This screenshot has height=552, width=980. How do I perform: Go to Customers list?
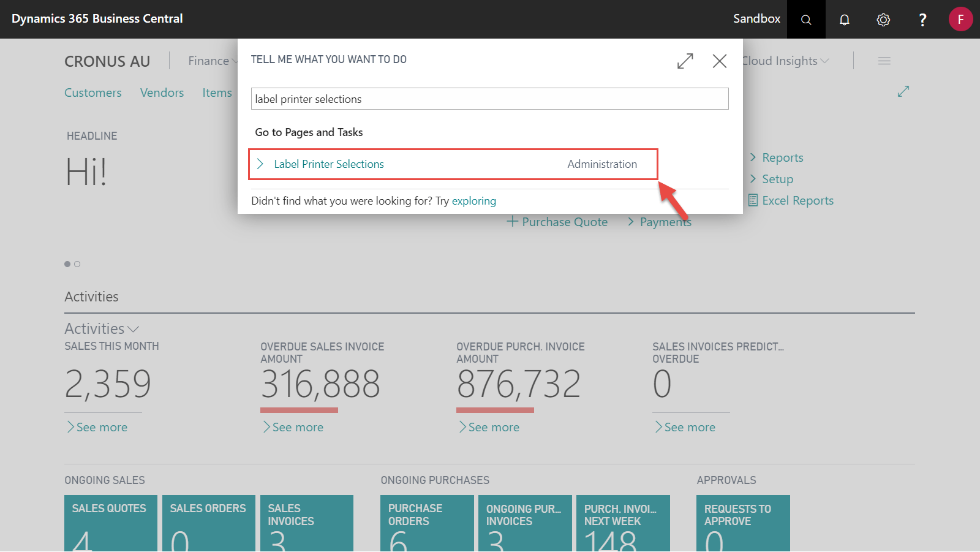(x=93, y=93)
